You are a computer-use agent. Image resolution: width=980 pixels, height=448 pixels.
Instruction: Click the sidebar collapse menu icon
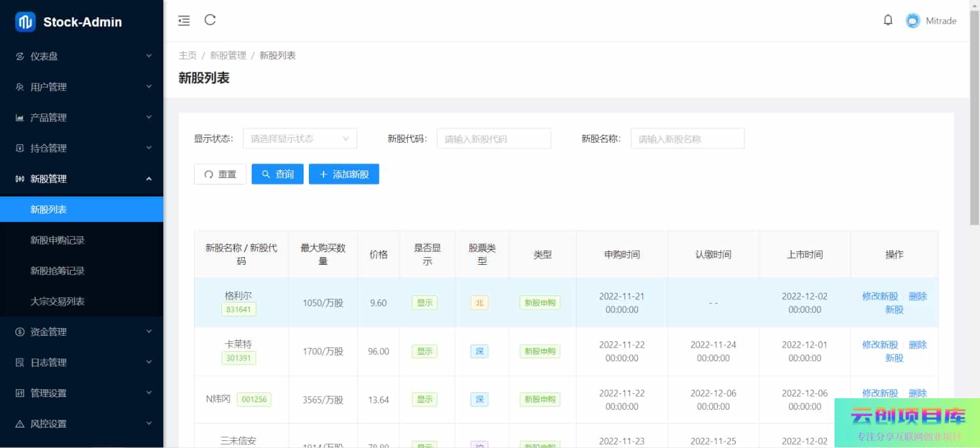click(184, 20)
